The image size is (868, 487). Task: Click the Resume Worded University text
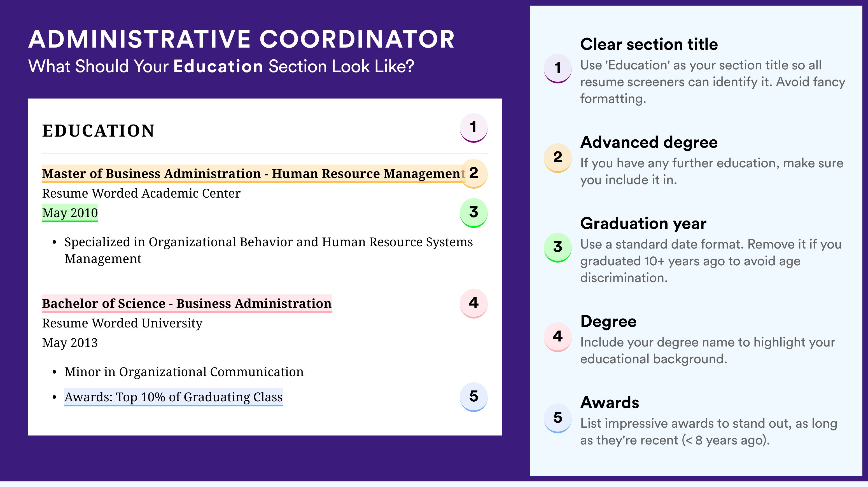pyautogui.click(x=122, y=323)
